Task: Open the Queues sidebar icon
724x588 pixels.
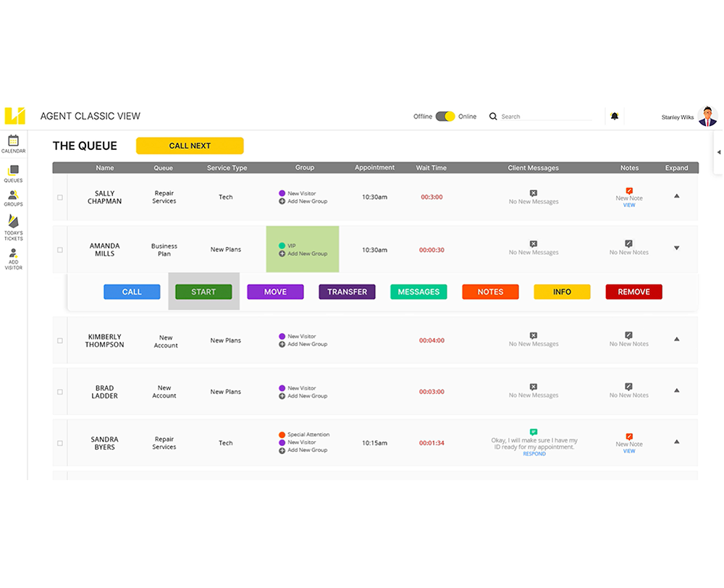Action: click(x=13, y=172)
